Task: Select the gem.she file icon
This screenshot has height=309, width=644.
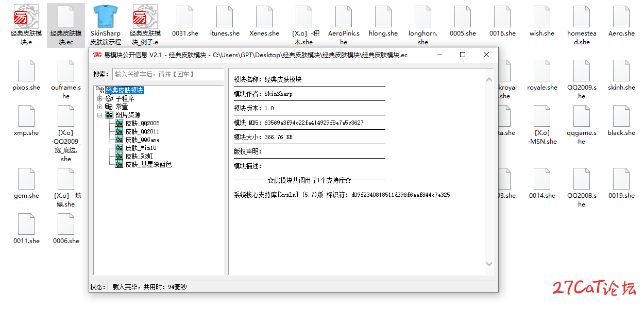Action: coord(26,179)
